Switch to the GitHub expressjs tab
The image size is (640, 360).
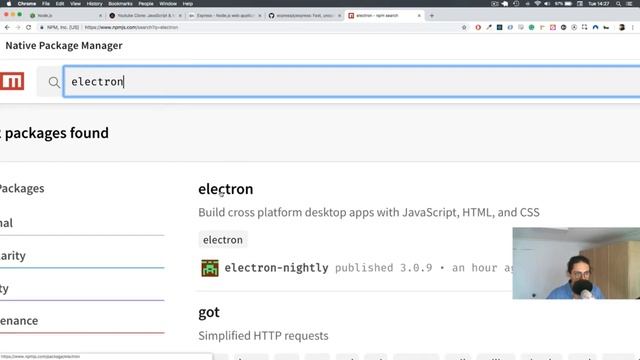click(304, 16)
